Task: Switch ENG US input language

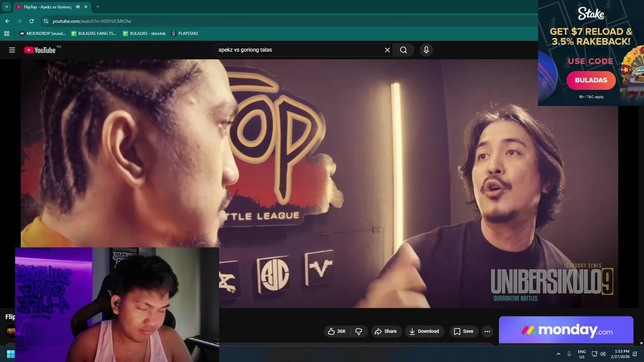Action: point(582,354)
